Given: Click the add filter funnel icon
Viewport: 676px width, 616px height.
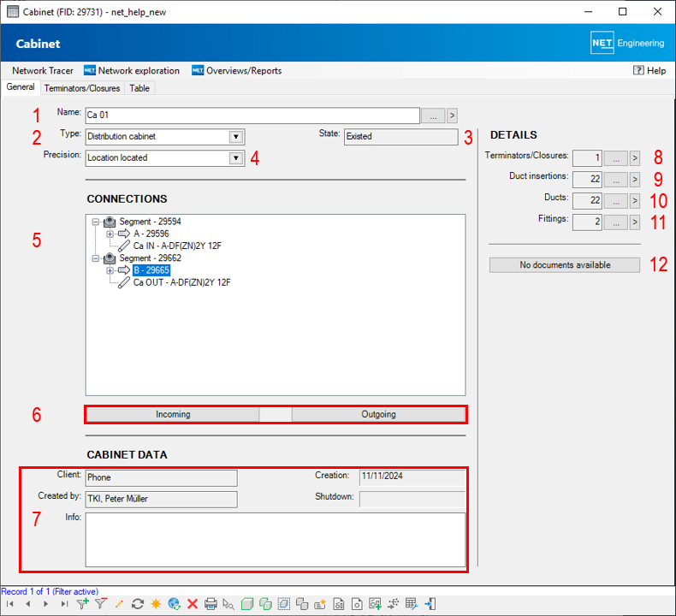Looking at the screenshot, I should tap(82, 604).
